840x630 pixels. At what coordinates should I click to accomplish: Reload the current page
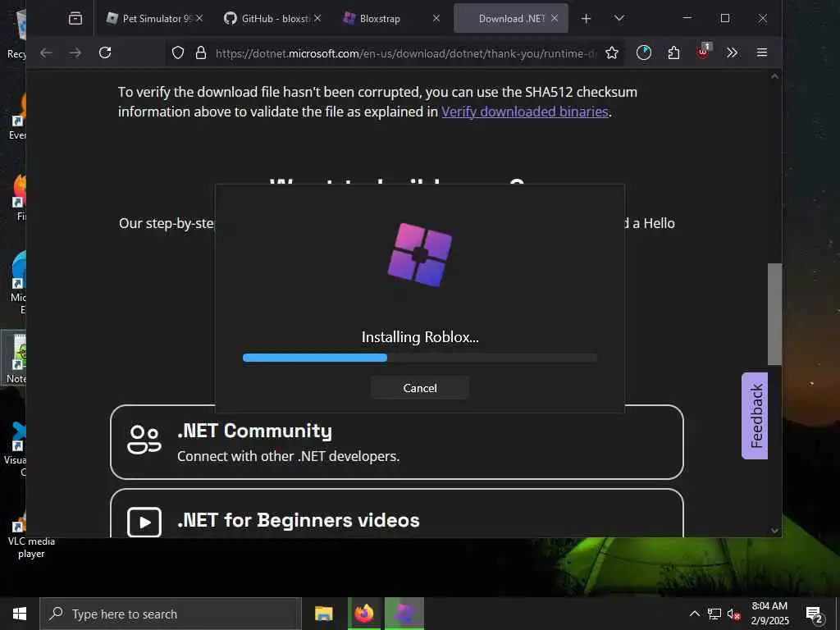[x=105, y=52]
